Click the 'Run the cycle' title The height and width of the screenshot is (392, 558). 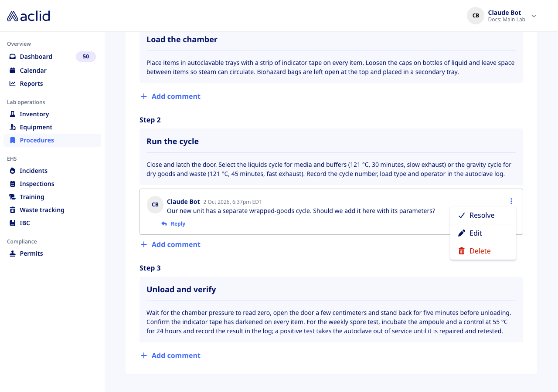click(173, 142)
